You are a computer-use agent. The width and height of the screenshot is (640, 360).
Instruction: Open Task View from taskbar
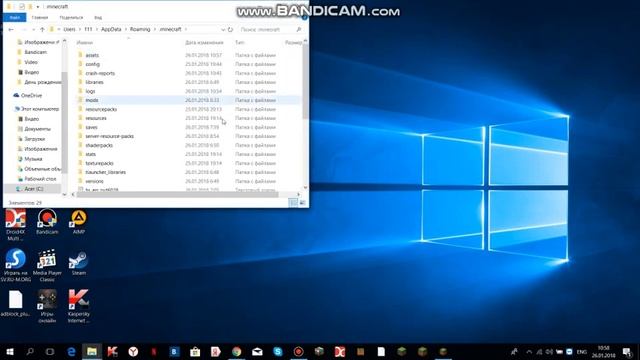tap(50, 351)
